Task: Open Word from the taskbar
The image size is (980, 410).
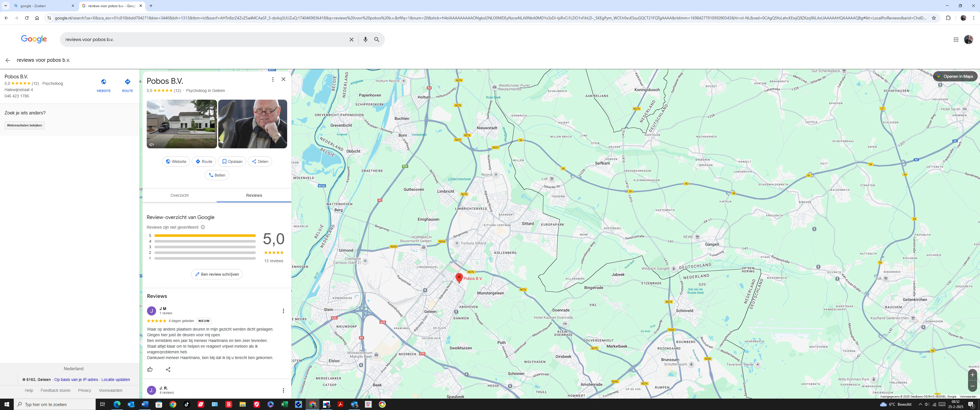Action: pos(144,404)
